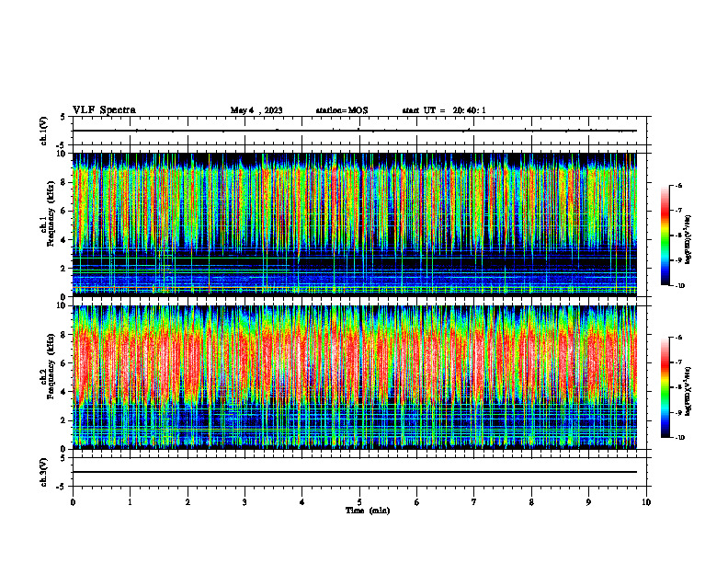
Task: Click the ch.1 spectrogram panel
Action: point(355,224)
